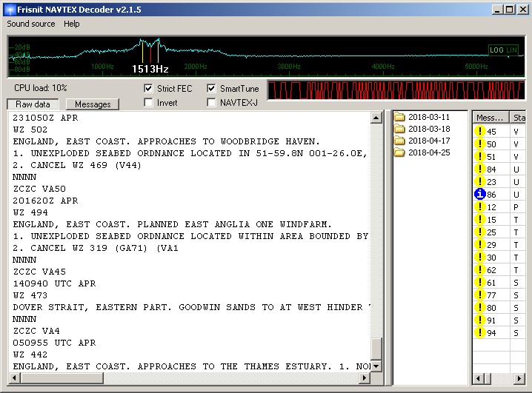The image size is (532, 393).
Task: Enable the NAVTEX-J checkbox
Action: point(211,102)
